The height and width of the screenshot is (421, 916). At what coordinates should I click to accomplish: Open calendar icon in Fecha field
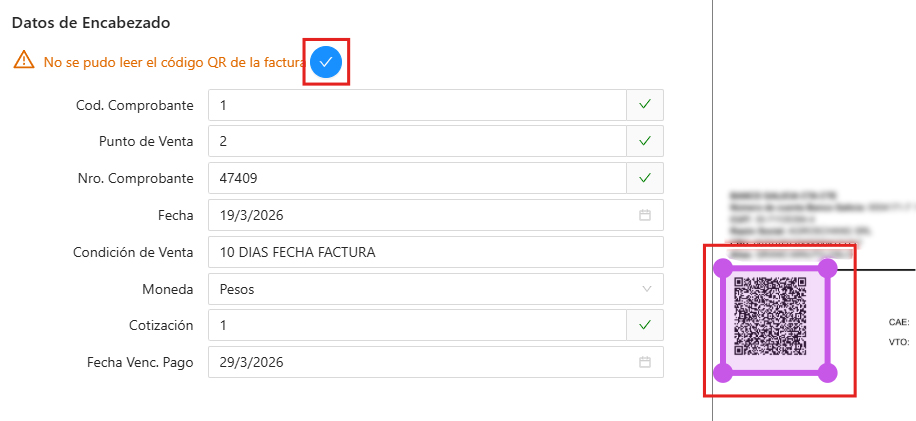pos(645,215)
